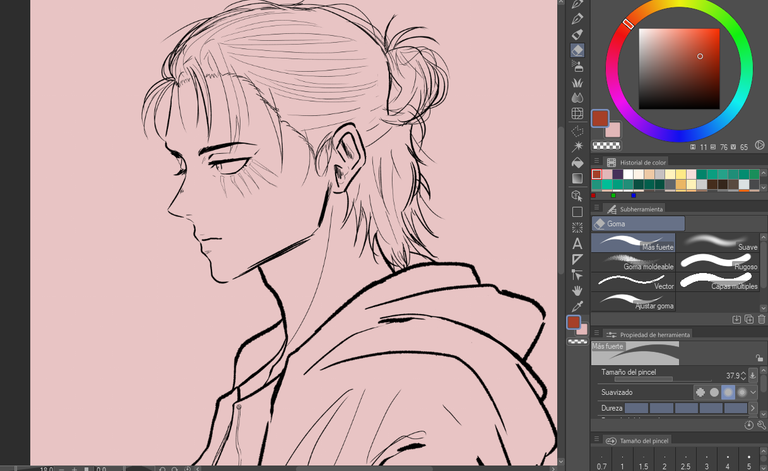Select the Fill bucket tool
Viewport: 768px width, 471px height.
tap(577, 163)
